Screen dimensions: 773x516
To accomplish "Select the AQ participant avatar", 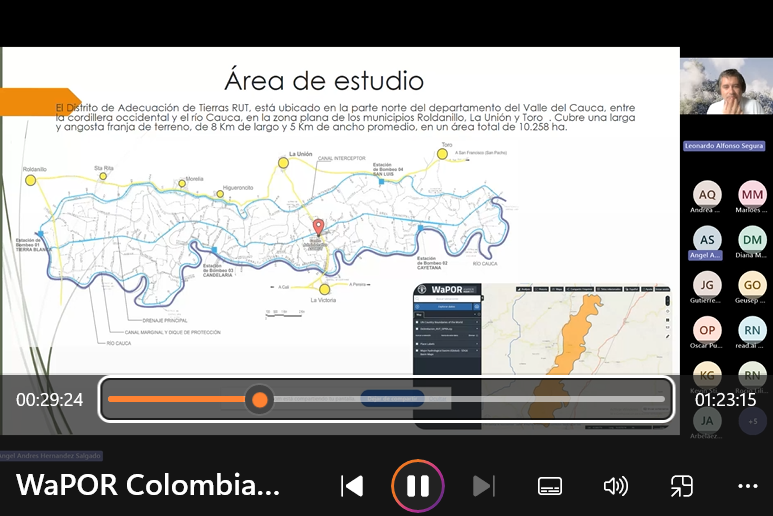I will (x=707, y=194).
